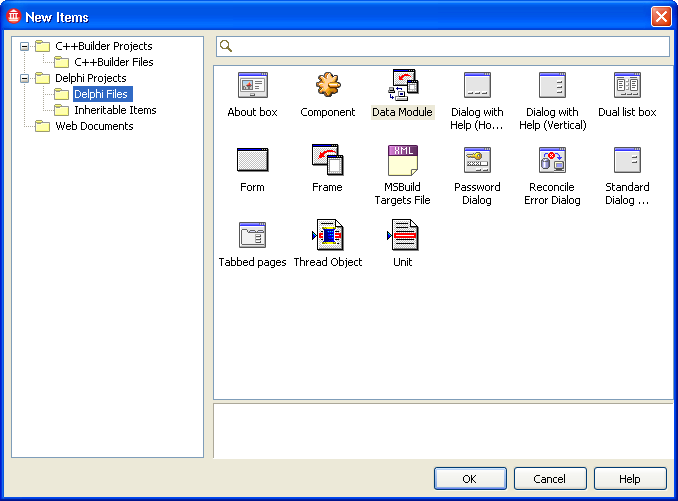Image resolution: width=678 pixels, height=501 pixels.
Task: Select the Data Module icon
Action: 403,85
